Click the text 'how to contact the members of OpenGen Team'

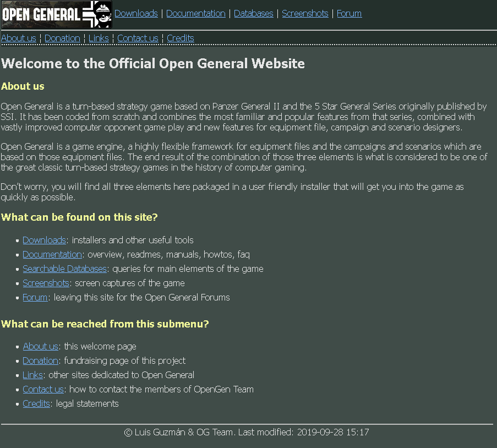(161, 389)
